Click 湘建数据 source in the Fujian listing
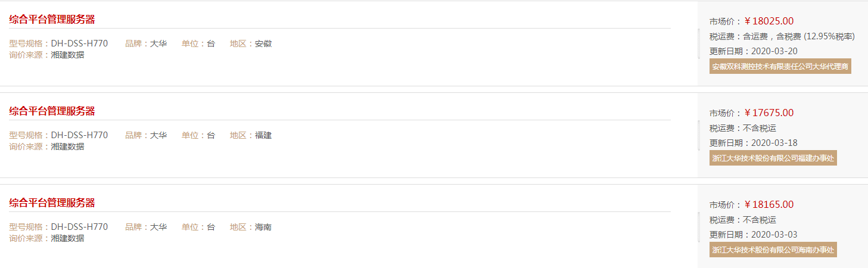 click(x=67, y=147)
